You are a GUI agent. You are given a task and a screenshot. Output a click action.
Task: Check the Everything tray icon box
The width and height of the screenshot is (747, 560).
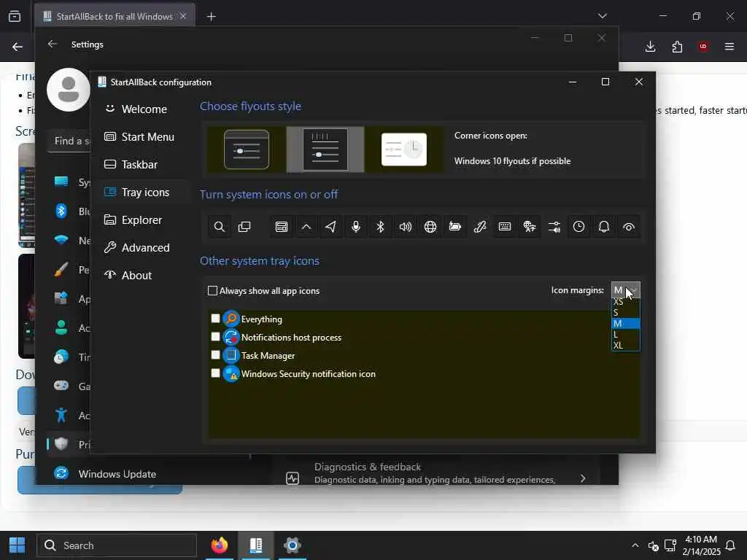tap(215, 319)
